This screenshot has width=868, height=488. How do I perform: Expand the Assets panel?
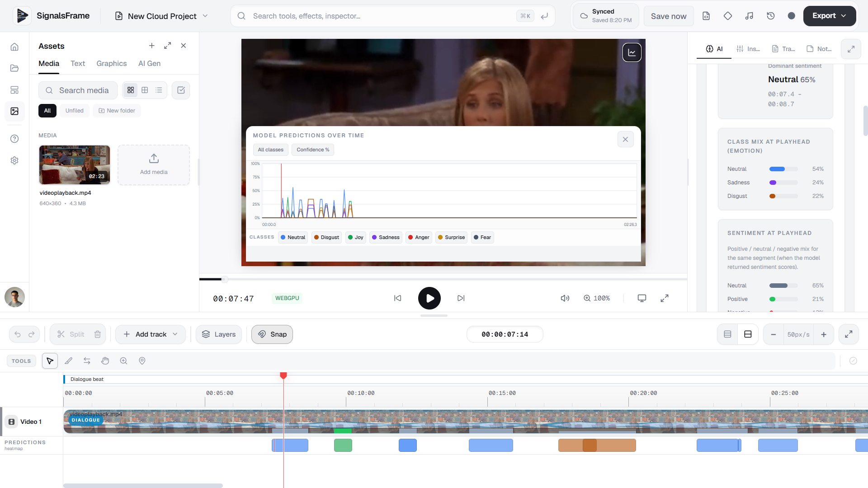coord(168,46)
